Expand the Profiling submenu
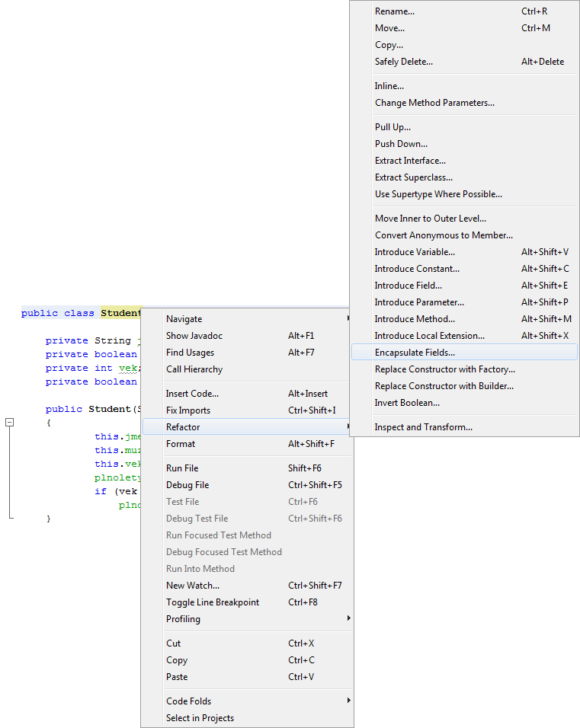580x728 pixels. click(x=184, y=619)
